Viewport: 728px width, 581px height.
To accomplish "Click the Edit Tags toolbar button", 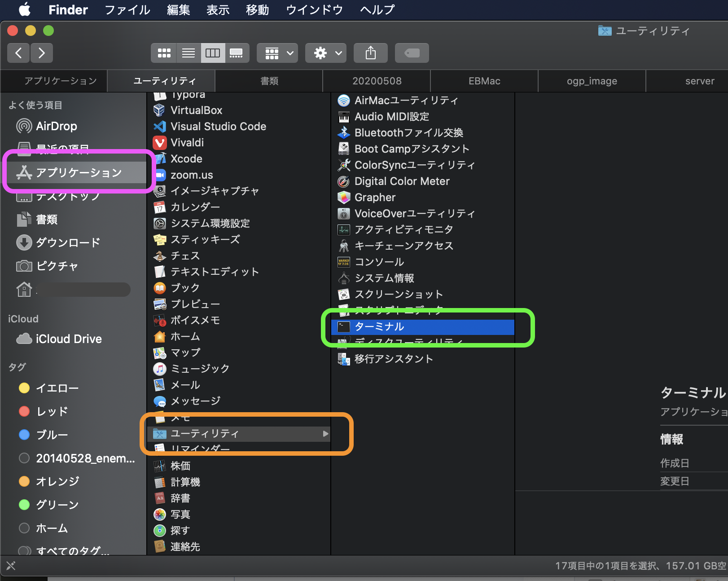I will tap(412, 53).
